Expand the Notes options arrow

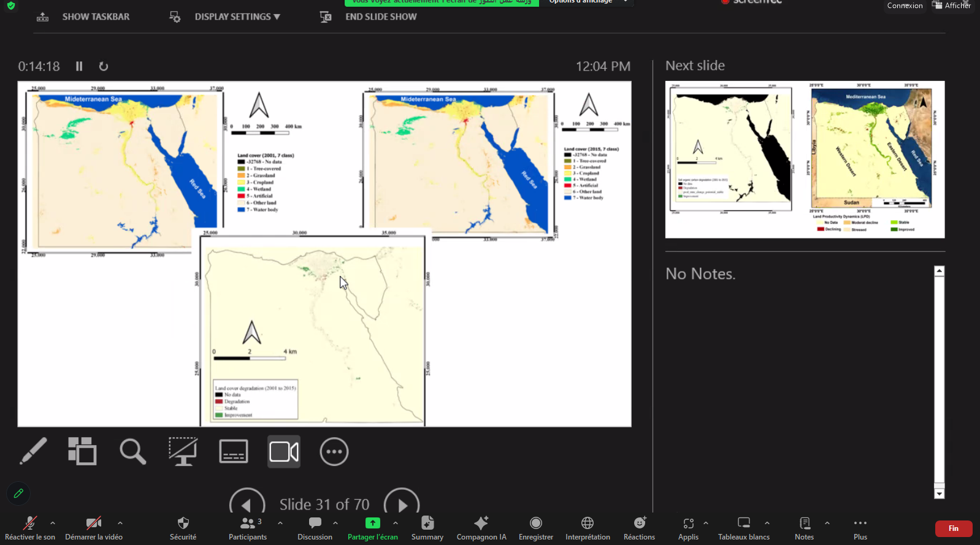[x=827, y=523]
